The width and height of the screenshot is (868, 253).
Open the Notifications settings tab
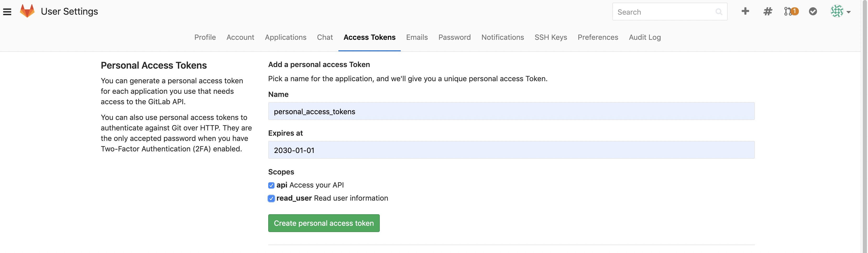click(502, 37)
